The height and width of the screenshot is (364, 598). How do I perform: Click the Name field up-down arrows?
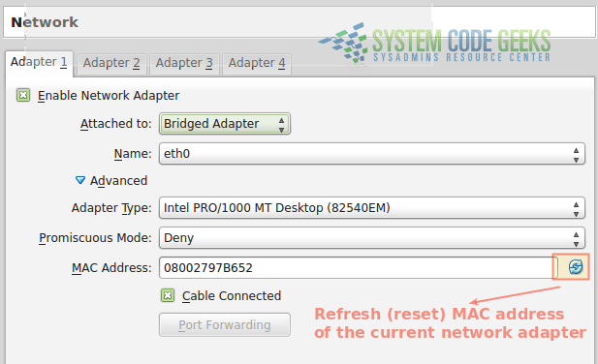[x=576, y=155]
